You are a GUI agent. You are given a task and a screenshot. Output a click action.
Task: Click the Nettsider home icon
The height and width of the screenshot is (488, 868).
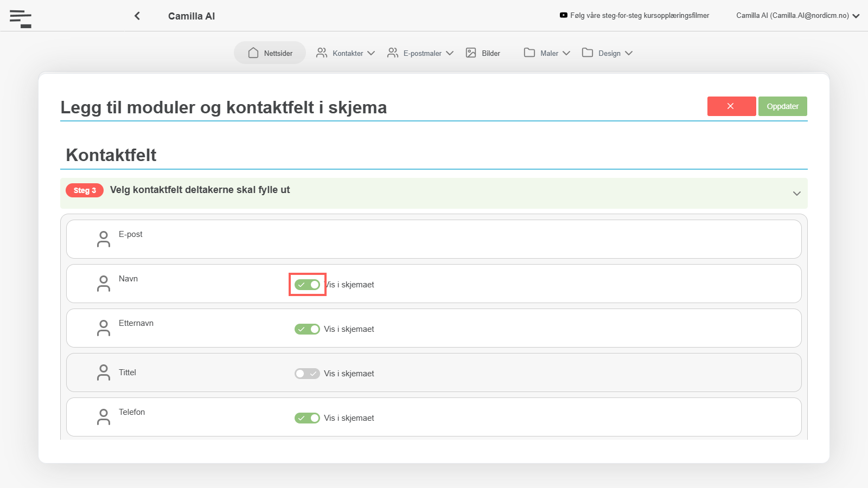(253, 53)
